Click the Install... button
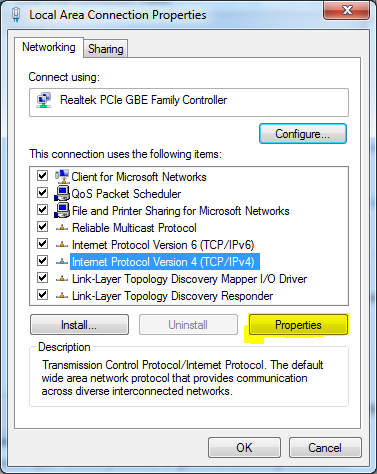 pos(79,325)
